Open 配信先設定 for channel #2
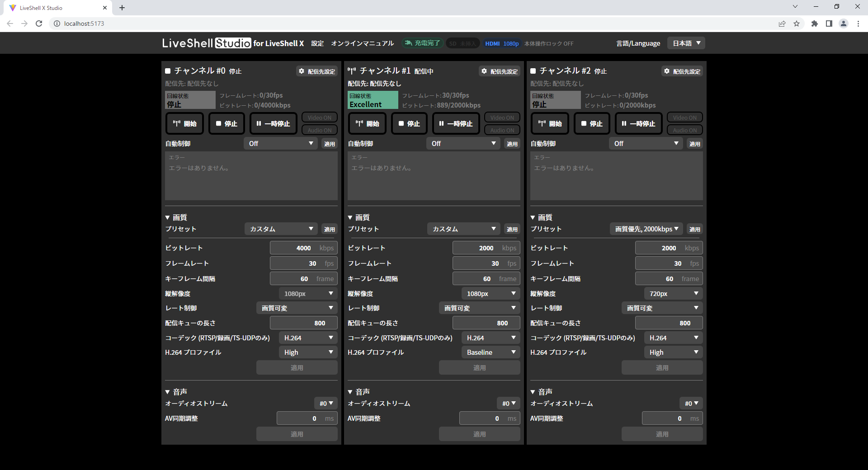Image resolution: width=868 pixels, height=470 pixels. coord(682,71)
